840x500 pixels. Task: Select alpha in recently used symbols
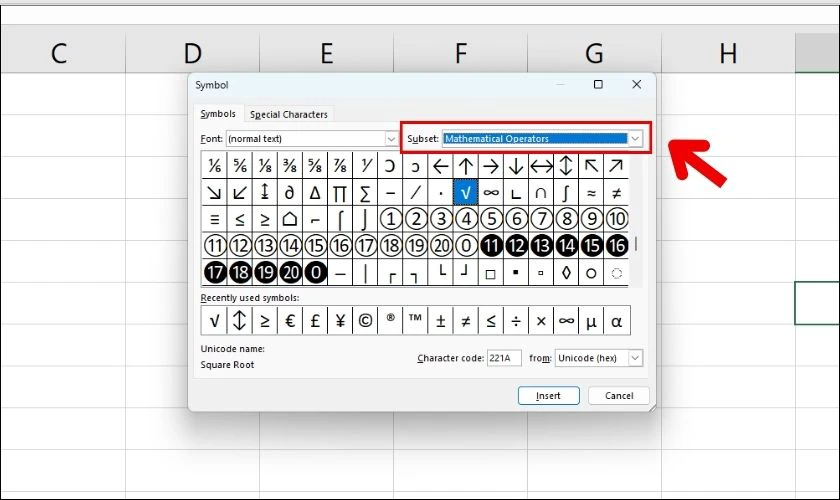pyautogui.click(x=617, y=320)
